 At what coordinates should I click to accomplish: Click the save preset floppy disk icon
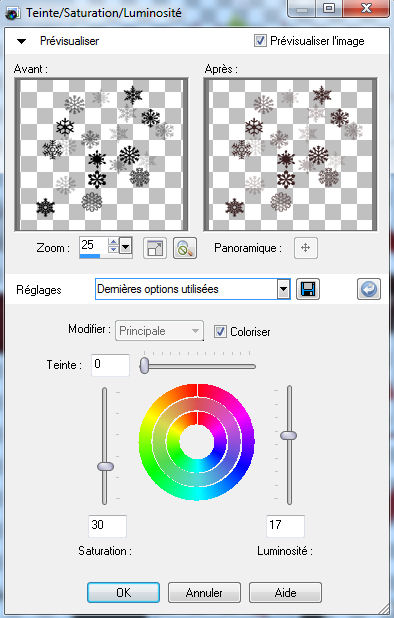tap(308, 290)
